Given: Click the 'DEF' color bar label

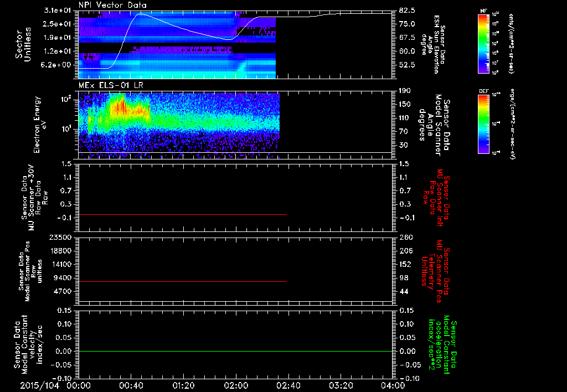Looking at the screenshot, I should [x=483, y=91].
